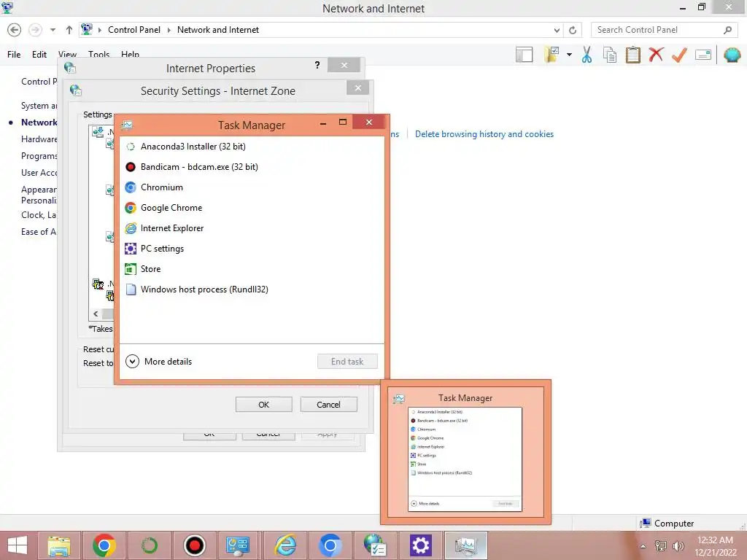Open Internet Explorer from taskbar

tap(285, 545)
